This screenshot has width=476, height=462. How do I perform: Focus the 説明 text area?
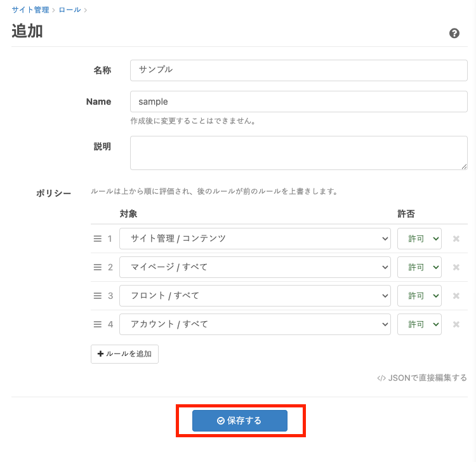298,153
